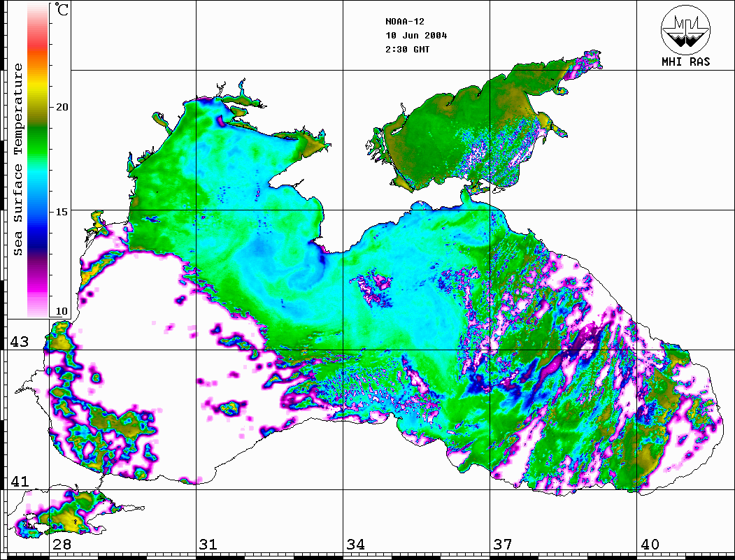Click latitude label 41
The height and width of the screenshot is (560, 735).
tap(20, 481)
